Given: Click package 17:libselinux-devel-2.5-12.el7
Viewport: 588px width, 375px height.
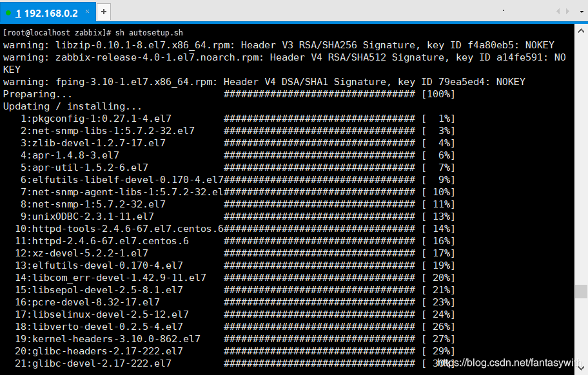Looking at the screenshot, I should pyautogui.click(x=102, y=314).
